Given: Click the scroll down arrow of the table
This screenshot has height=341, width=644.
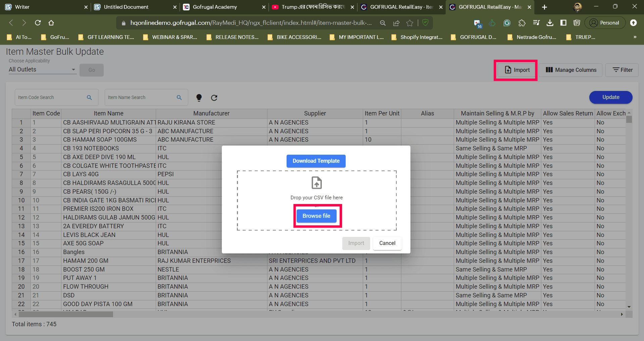Looking at the screenshot, I should pyautogui.click(x=629, y=307).
